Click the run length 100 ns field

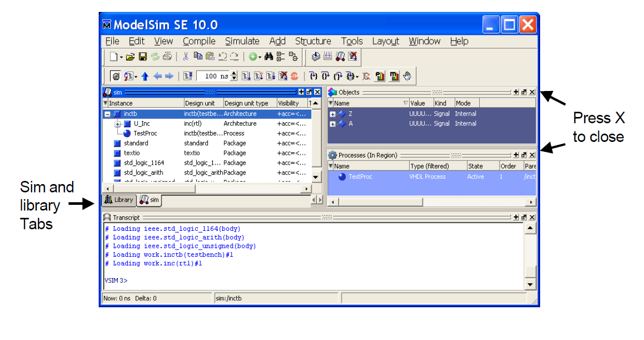coord(213,76)
